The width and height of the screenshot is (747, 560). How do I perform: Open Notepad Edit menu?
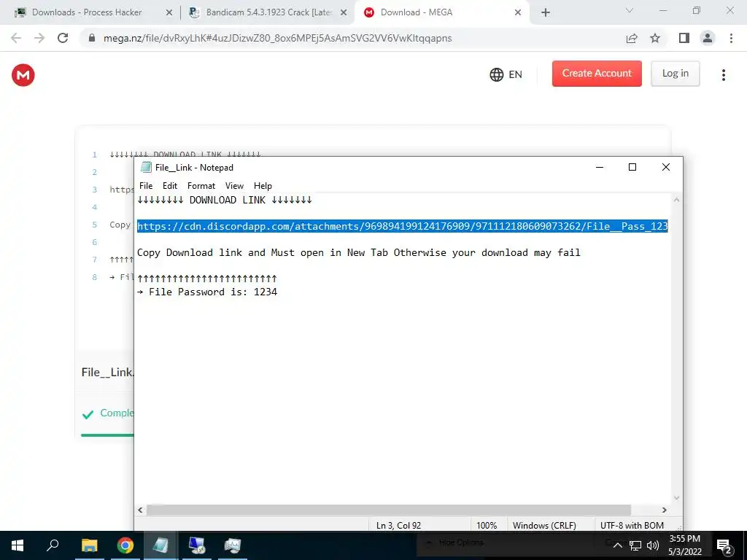(169, 186)
